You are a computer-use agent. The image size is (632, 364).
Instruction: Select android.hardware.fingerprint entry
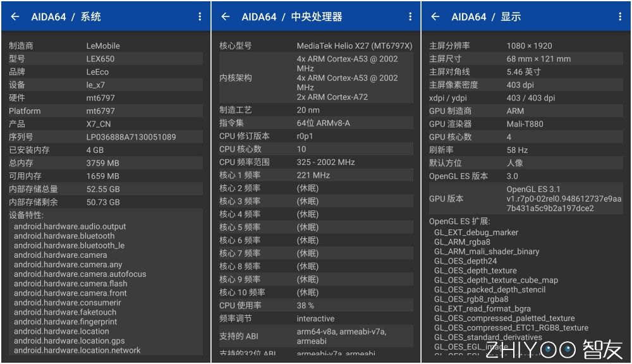pos(65,322)
